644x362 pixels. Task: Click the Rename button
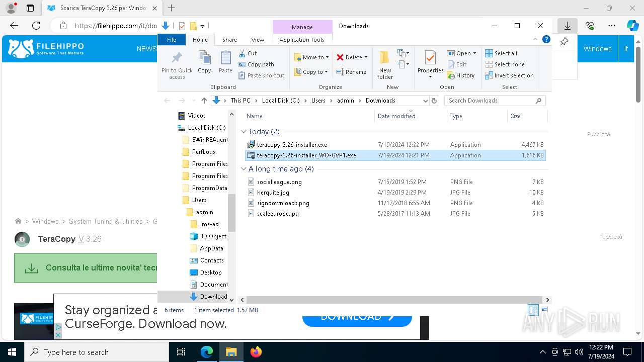tap(351, 72)
